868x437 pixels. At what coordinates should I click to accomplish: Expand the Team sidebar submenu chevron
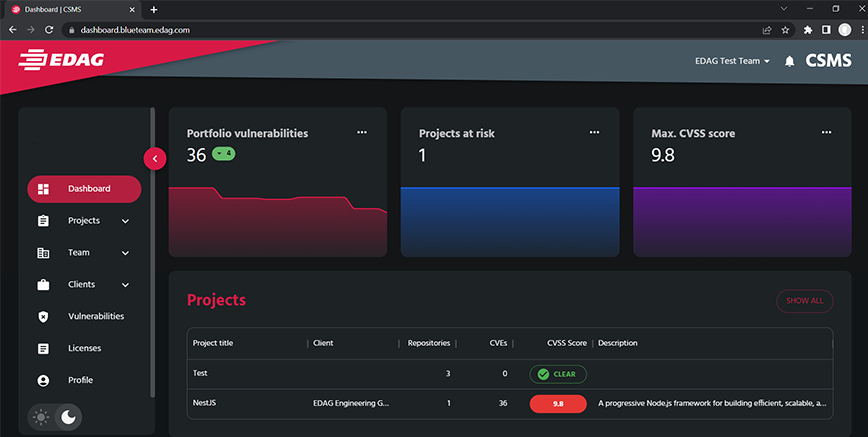click(126, 253)
